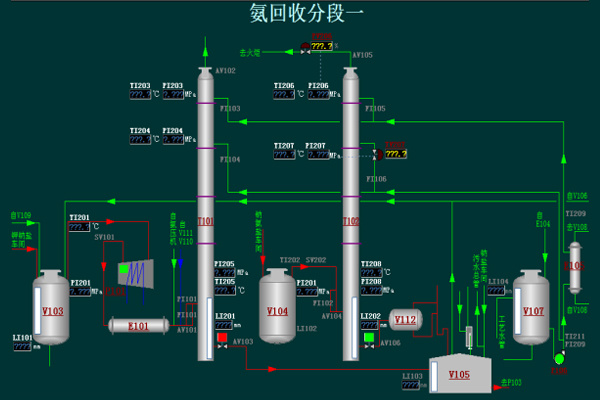Image resolution: width=600 pixels, height=400 pixels.
Task: Click the T101 bottom level bar
Action: click(210, 328)
